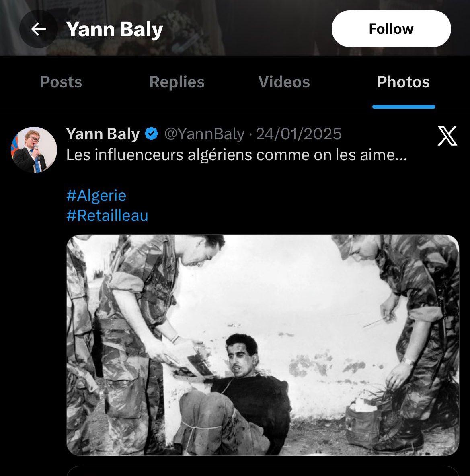Open the black-and-white post photo
Viewport: 470px width, 476px height.
coord(262,344)
